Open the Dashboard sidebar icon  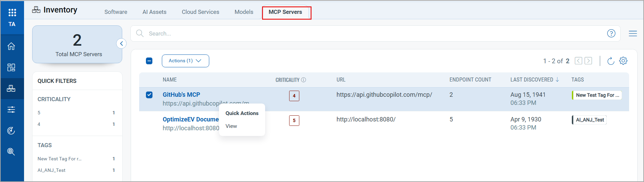(x=11, y=67)
